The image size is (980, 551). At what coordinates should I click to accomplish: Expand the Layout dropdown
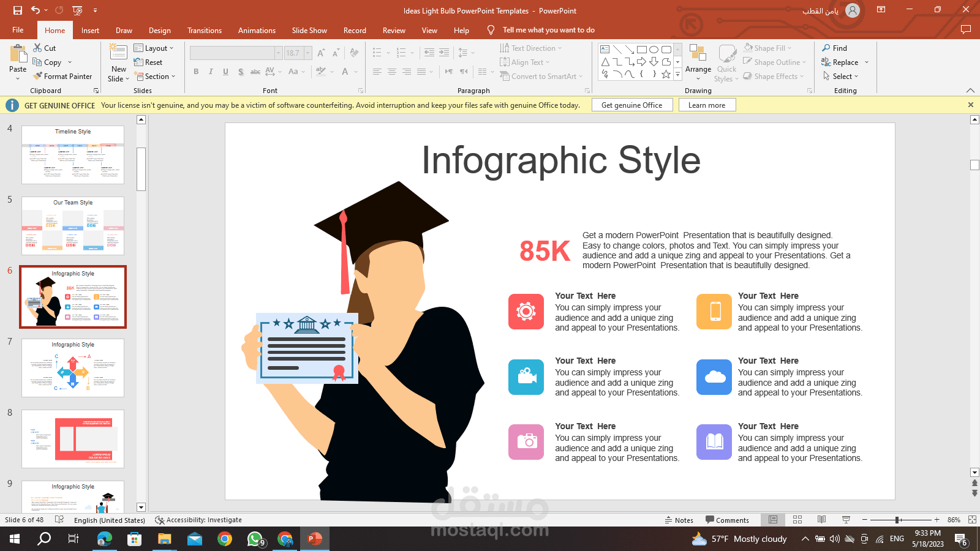pos(154,48)
